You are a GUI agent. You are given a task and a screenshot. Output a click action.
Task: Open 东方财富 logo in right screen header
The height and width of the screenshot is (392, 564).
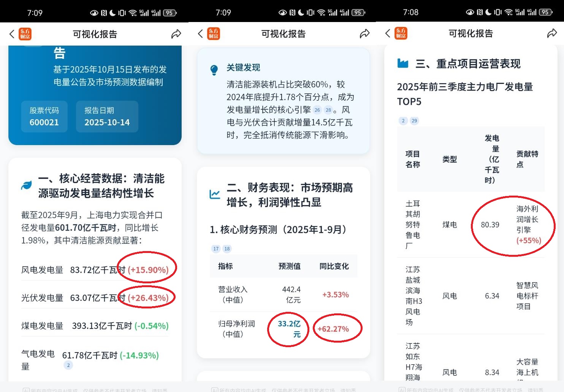pyautogui.click(x=401, y=33)
